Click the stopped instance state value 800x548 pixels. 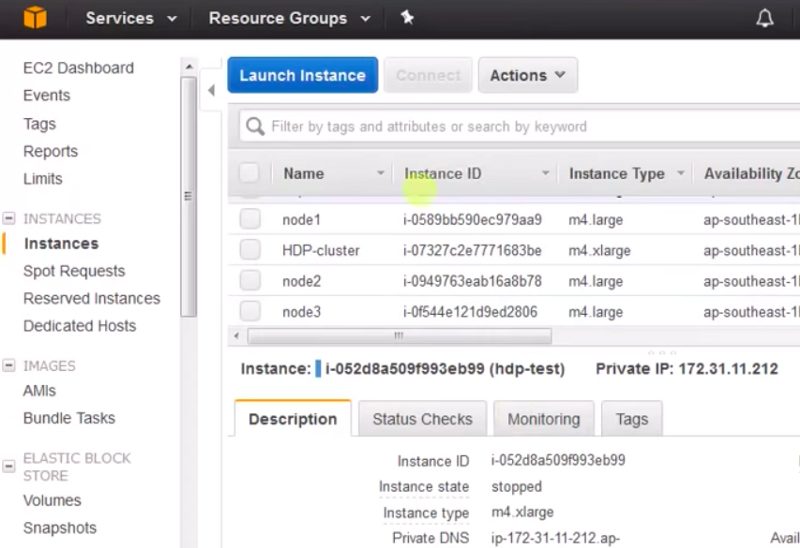516,486
